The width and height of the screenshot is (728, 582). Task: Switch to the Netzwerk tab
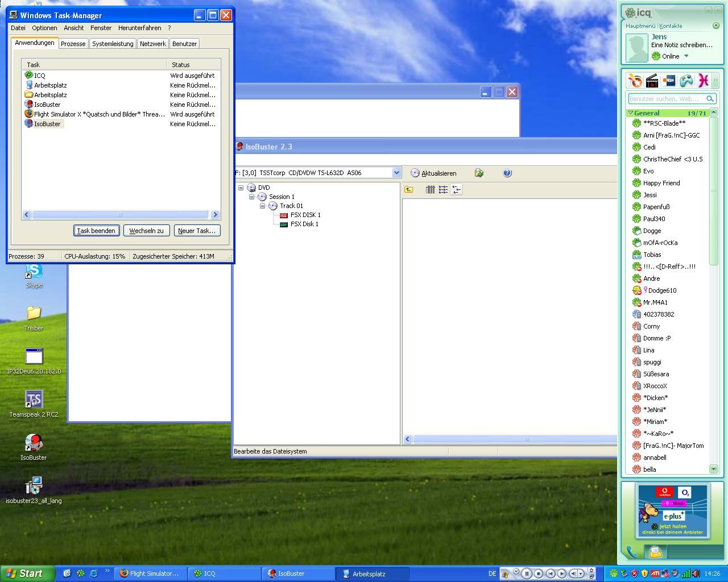click(153, 44)
